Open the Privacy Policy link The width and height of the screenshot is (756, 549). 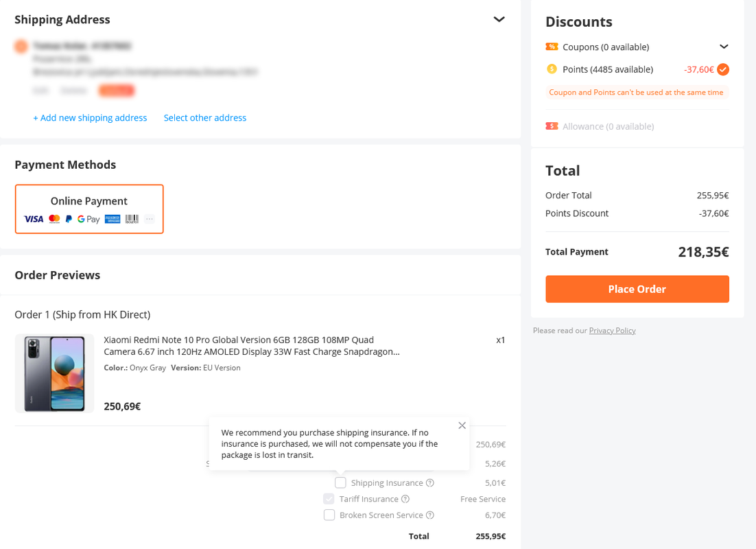point(613,331)
